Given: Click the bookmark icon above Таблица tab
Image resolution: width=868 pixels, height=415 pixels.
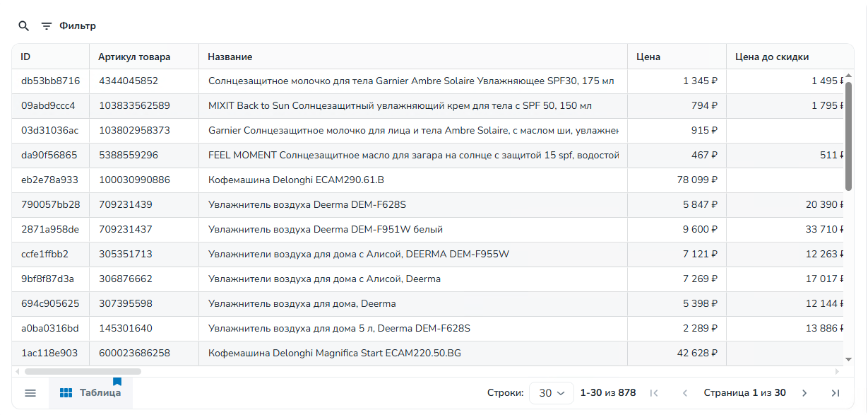Looking at the screenshot, I should 117,382.
